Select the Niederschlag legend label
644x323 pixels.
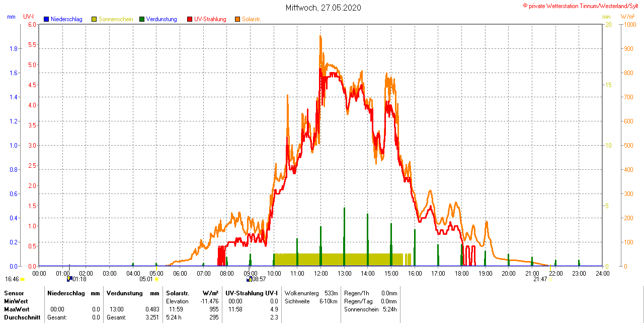66,19
